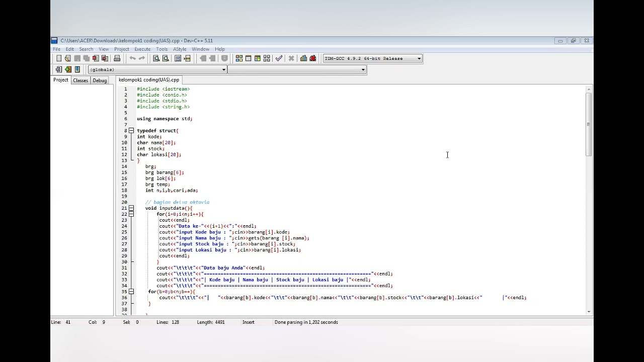The width and height of the screenshot is (644, 362).
Task: Open the Help menu
Action: click(x=220, y=49)
